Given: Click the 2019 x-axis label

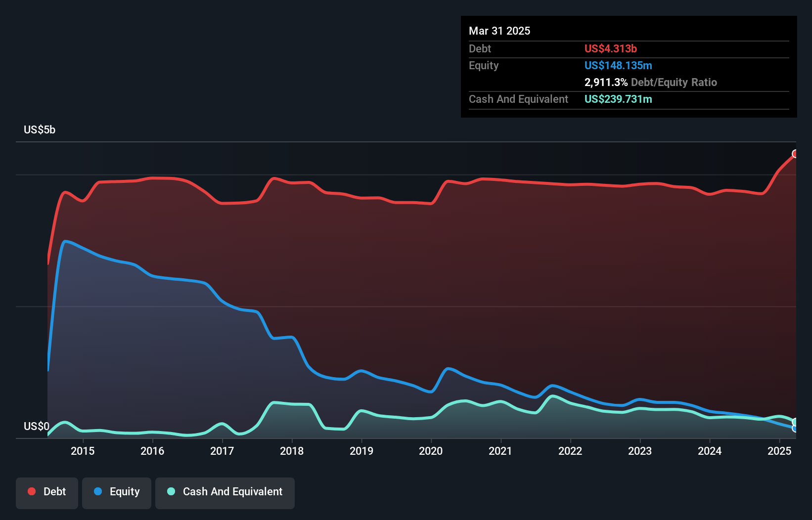Looking at the screenshot, I should point(361,451).
